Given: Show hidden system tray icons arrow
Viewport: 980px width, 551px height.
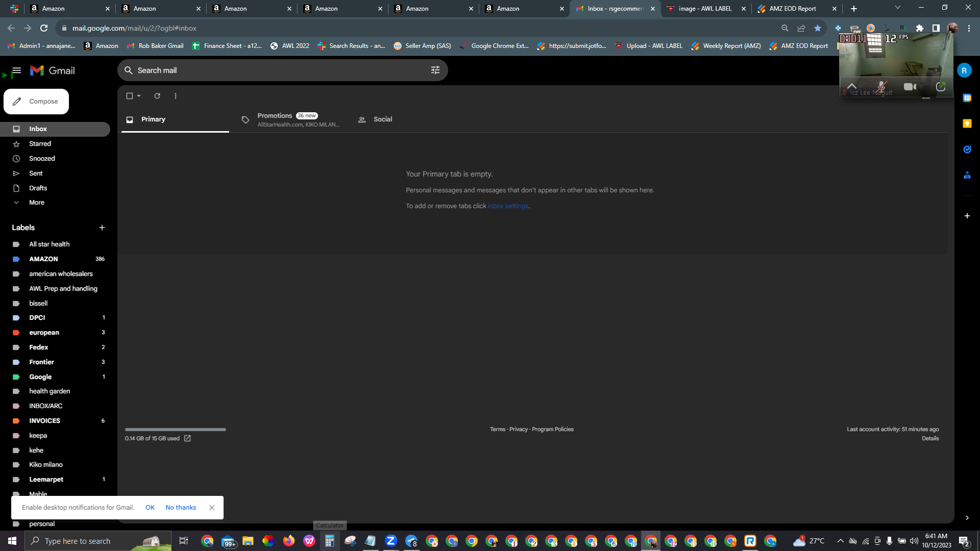Looking at the screenshot, I should tap(840, 541).
